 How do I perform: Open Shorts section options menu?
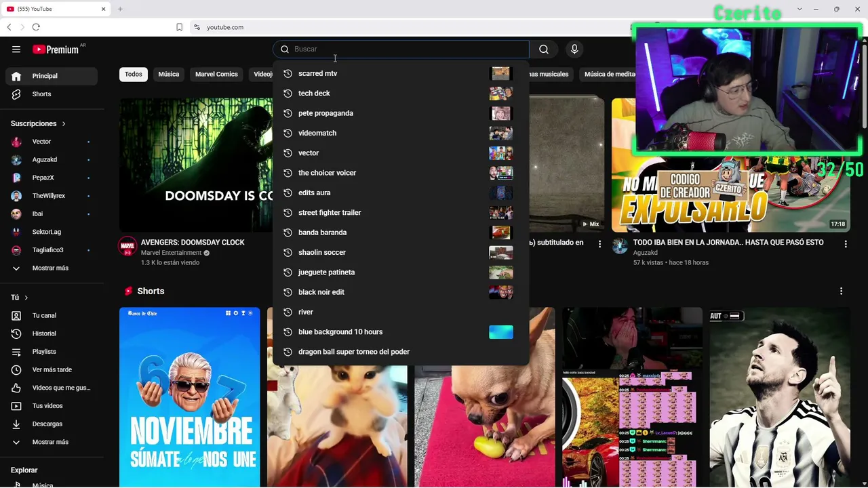[x=841, y=291]
